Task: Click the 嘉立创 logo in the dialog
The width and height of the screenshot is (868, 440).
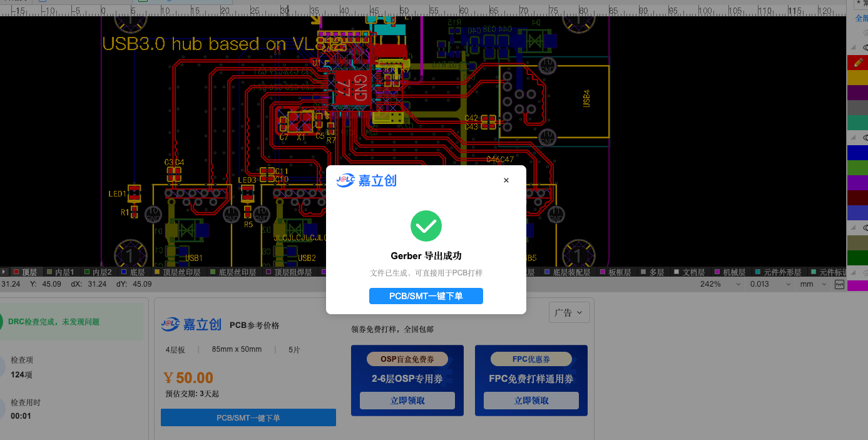Action: (366, 180)
